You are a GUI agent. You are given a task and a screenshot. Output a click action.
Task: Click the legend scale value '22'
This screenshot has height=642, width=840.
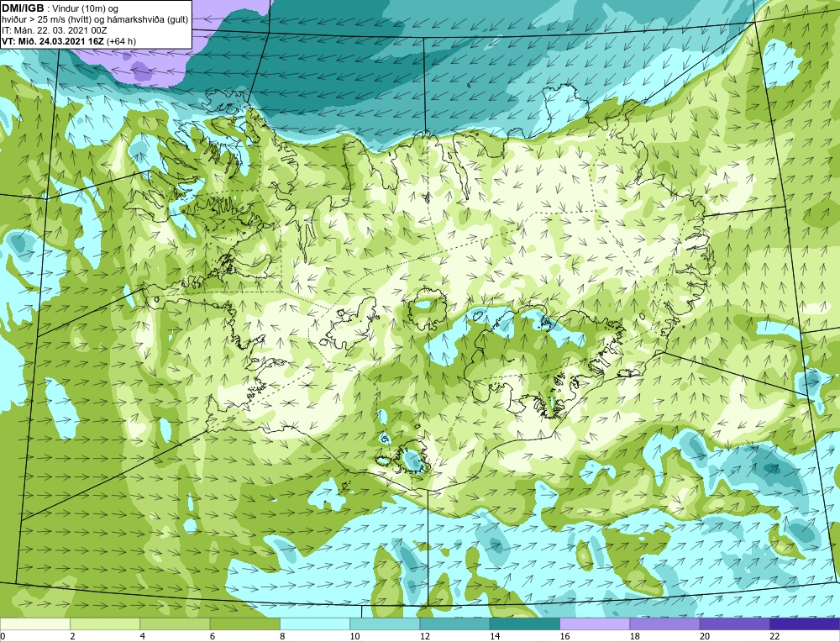pos(774,636)
